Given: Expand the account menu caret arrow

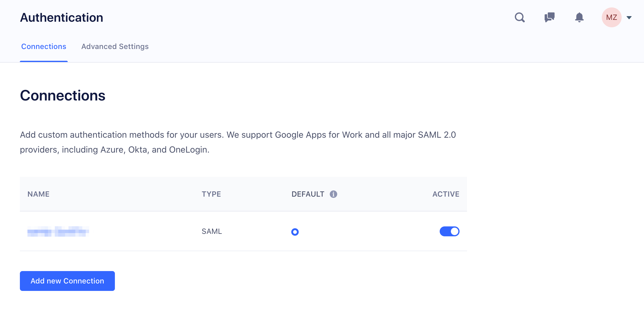Looking at the screenshot, I should [629, 18].
